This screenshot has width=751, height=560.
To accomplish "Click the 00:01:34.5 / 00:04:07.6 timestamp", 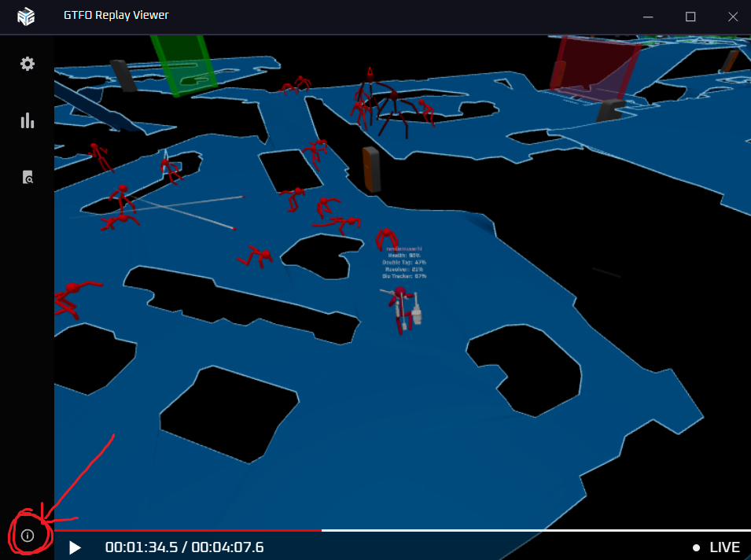I will coord(184,547).
